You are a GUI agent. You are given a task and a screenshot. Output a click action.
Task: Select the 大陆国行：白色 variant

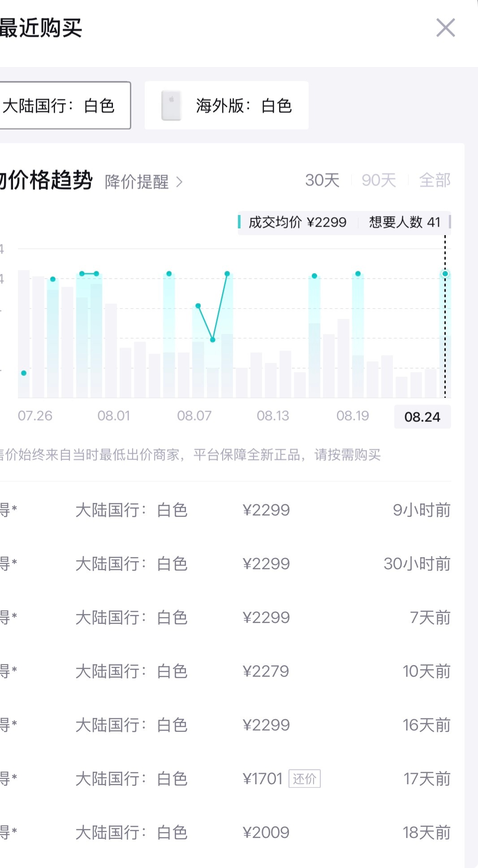tap(65, 105)
